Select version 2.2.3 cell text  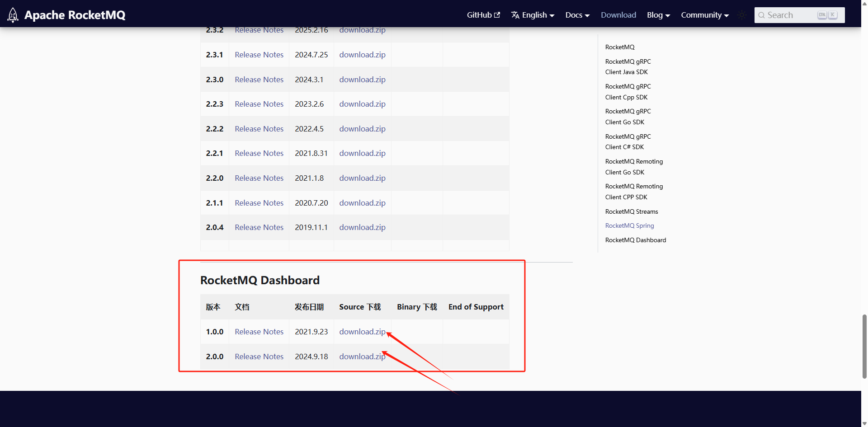click(215, 104)
